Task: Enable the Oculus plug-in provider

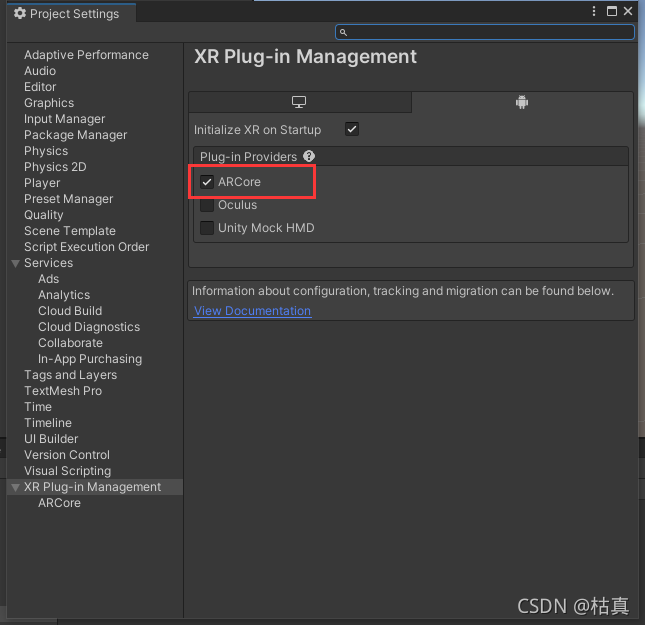Action: click(x=207, y=205)
